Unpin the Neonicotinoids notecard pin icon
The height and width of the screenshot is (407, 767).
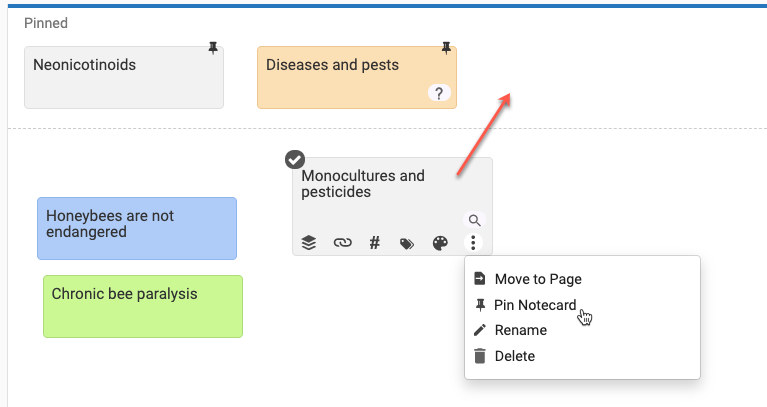coord(212,48)
